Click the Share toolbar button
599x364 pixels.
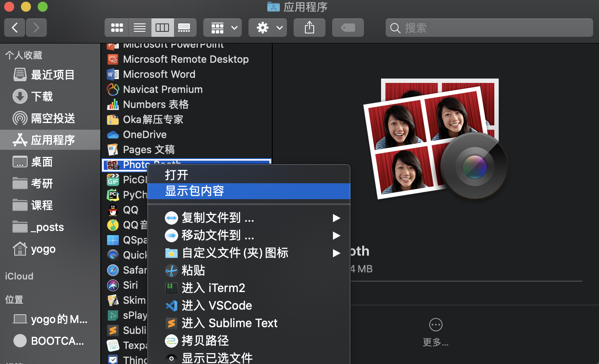point(310,28)
